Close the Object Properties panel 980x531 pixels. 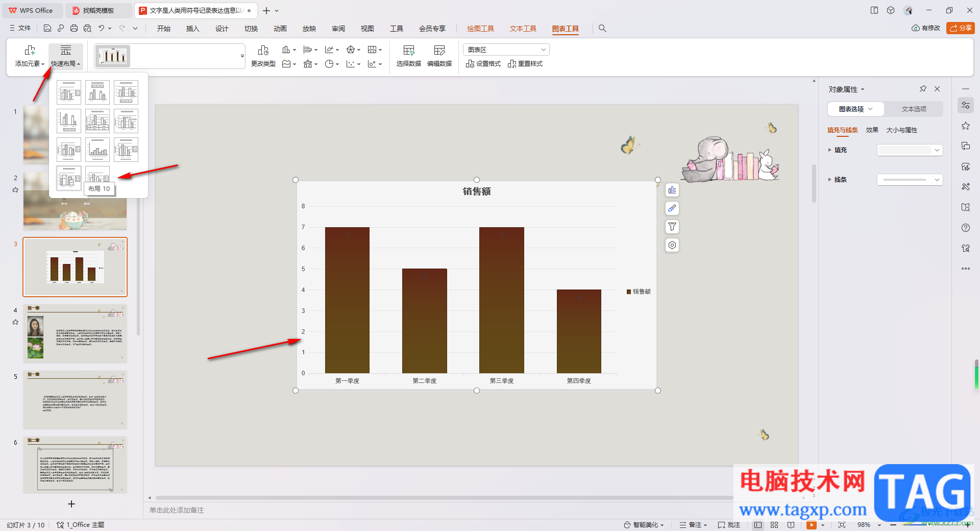pyautogui.click(x=937, y=89)
